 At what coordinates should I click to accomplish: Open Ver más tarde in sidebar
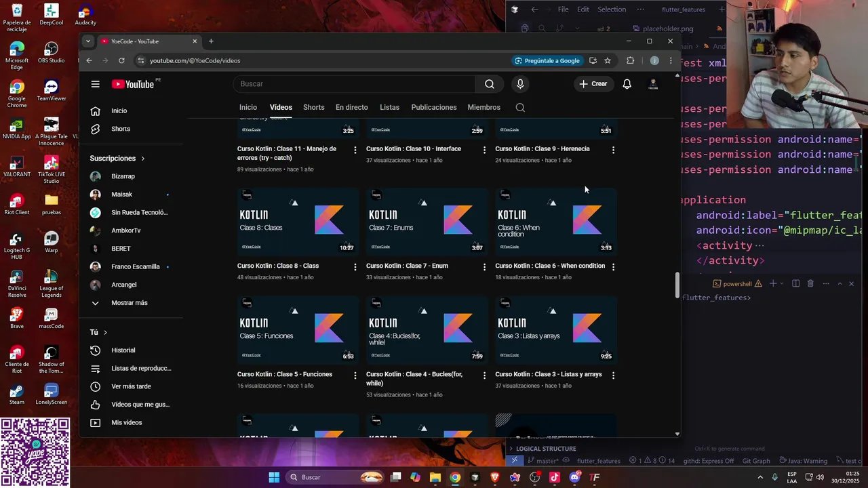click(131, 386)
